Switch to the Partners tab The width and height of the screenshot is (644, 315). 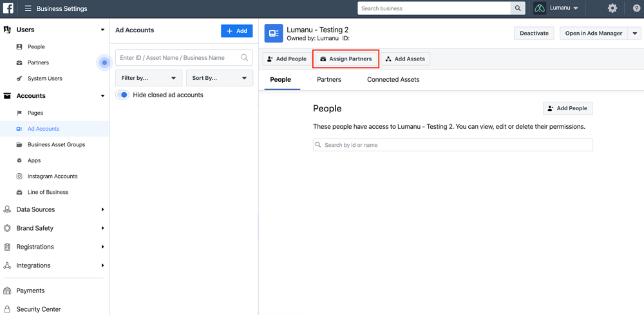329,80
